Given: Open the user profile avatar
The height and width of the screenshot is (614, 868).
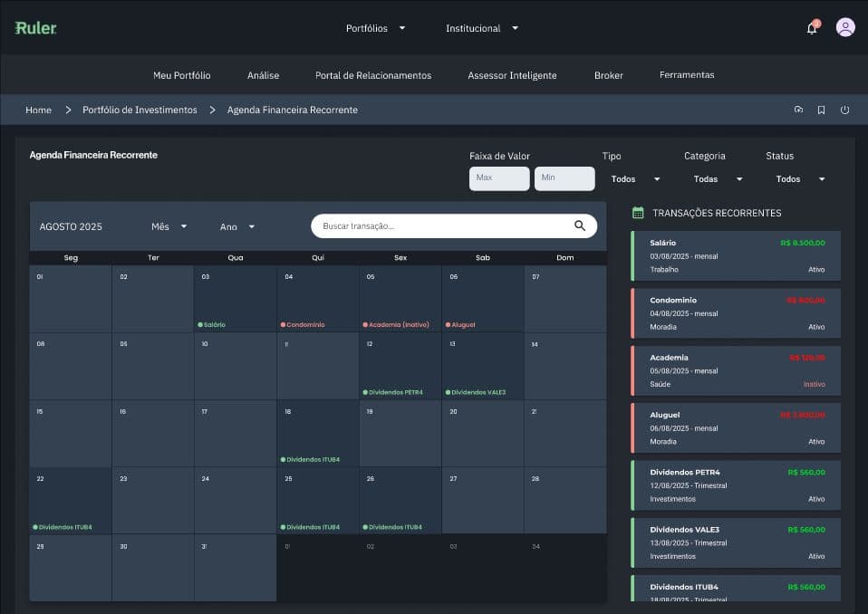Looking at the screenshot, I should point(845,27).
